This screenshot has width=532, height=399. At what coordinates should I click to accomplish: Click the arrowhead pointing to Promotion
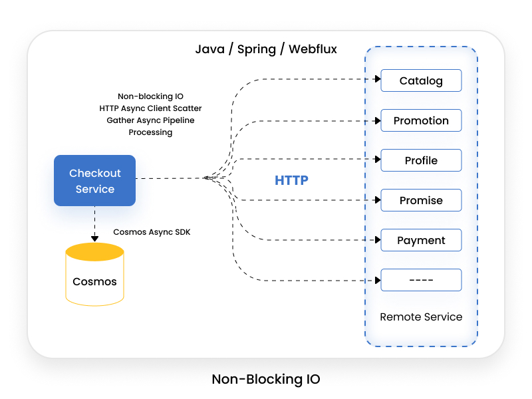378,121
